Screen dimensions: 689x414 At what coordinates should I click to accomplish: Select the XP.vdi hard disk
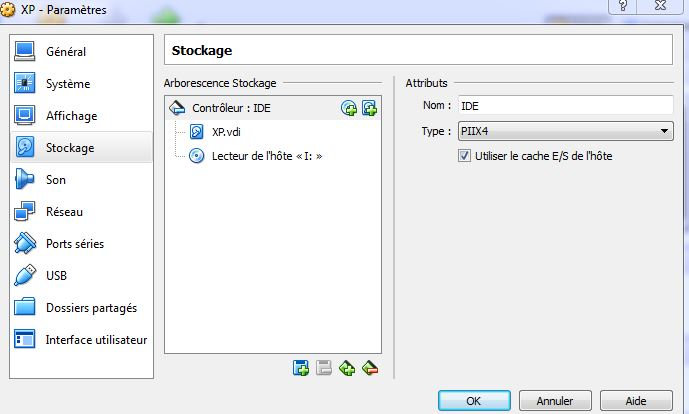coord(228,132)
